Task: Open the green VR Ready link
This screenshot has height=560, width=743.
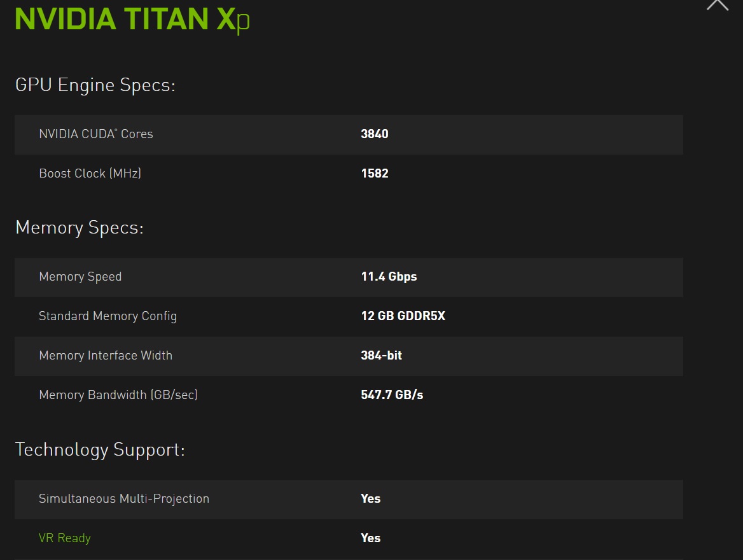Action: (65, 538)
